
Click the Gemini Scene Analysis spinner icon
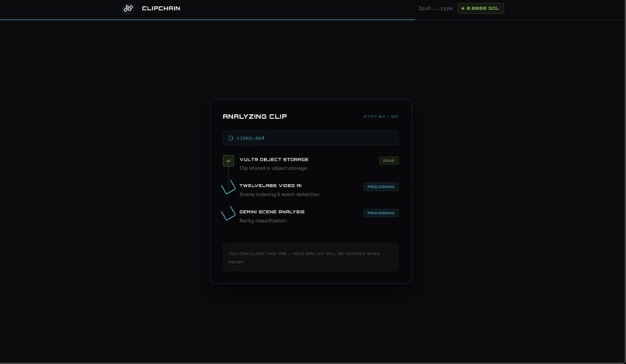point(228,213)
